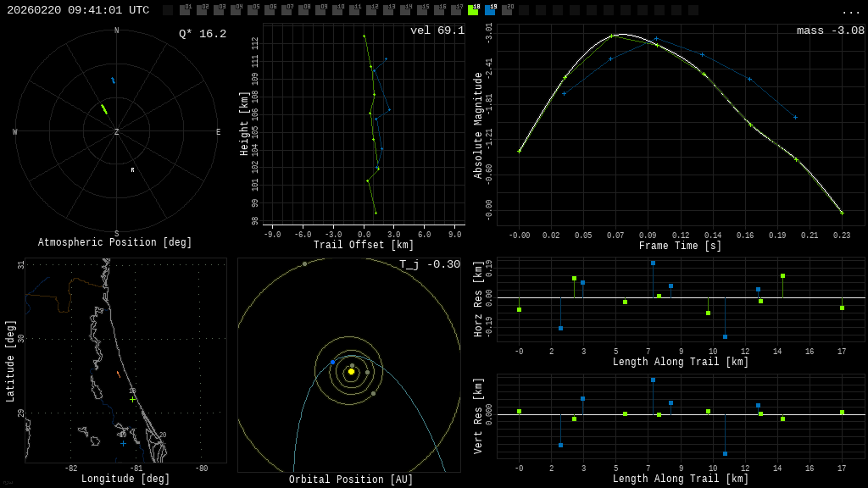Screen dimensions: 868x488
Task: Click the station 15 box
Action: tap(422, 10)
